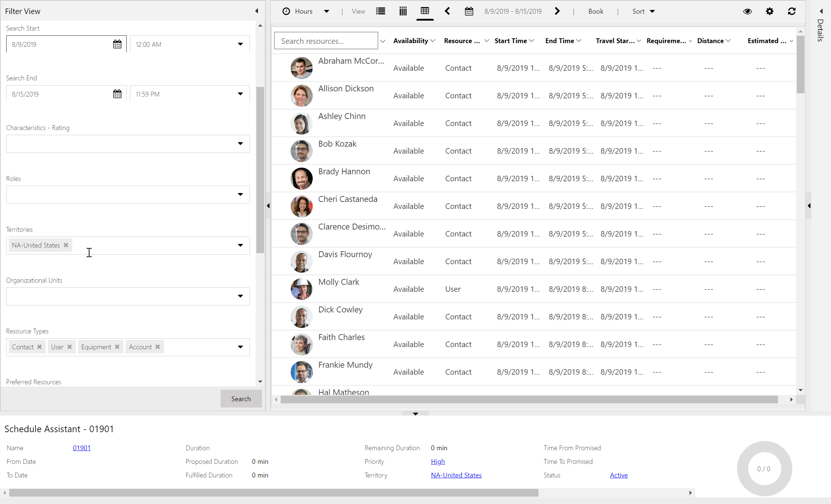Click the grid/table view icon in toolbar

(x=424, y=11)
